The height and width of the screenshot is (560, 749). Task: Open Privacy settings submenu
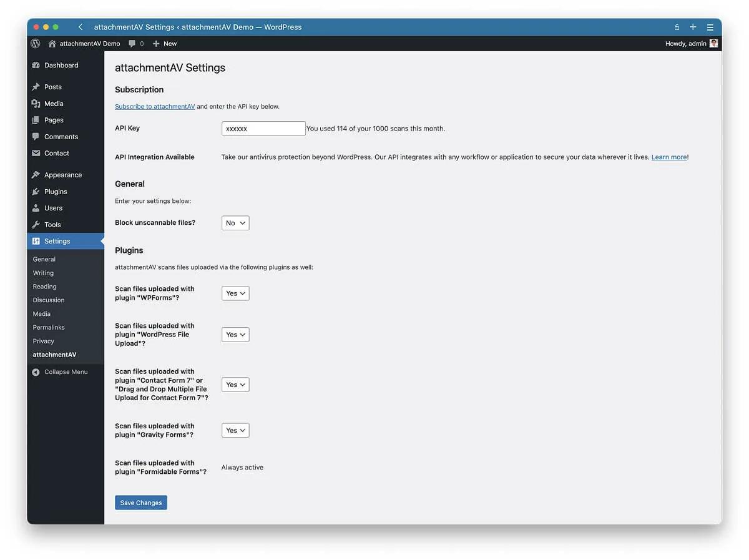[x=44, y=341]
